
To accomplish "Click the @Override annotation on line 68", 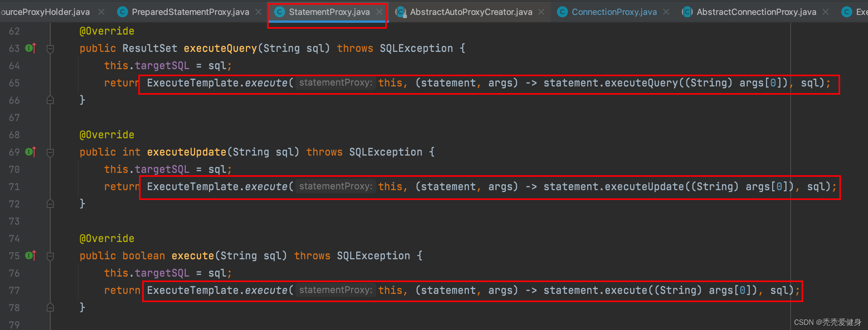I will click(107, 135).
